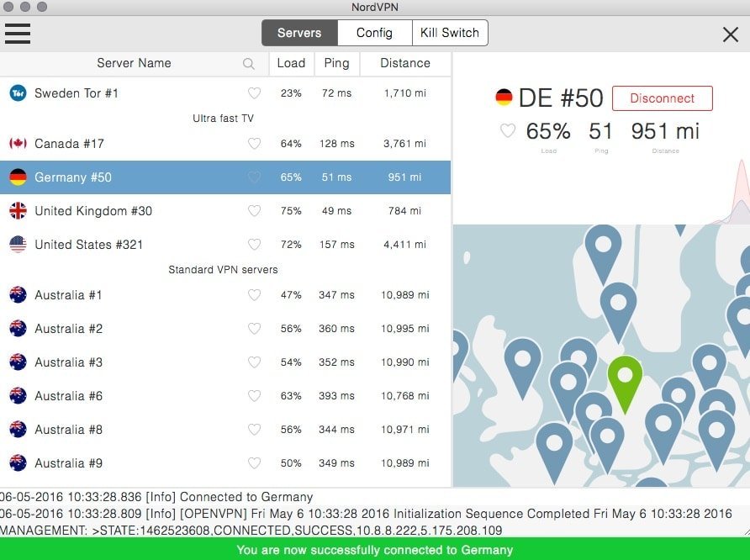Favorite Sweden Tor #1 with heart

254,92
